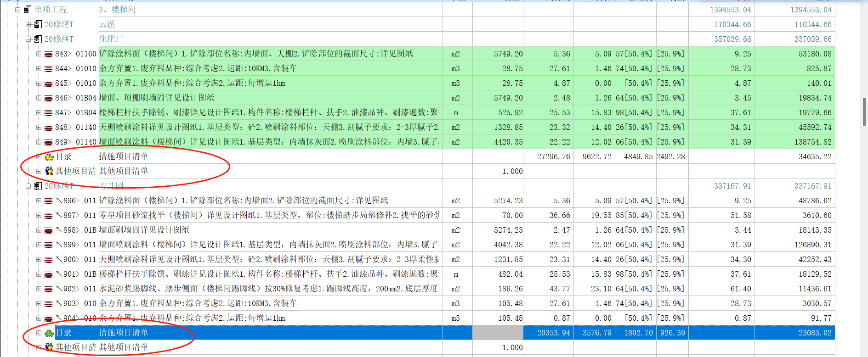
Task: Click the document icon of 化肥厂 row
Action: click(38, 39)
